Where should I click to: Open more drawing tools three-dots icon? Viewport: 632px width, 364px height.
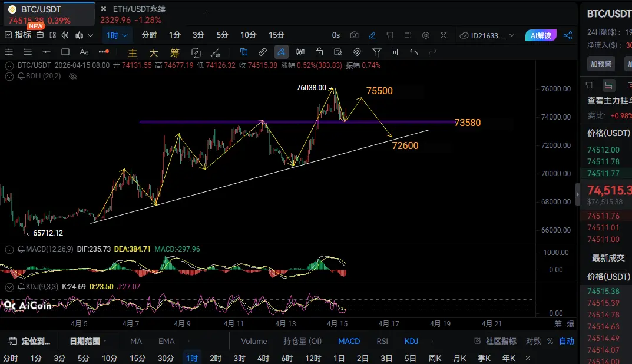click(104, 52)
